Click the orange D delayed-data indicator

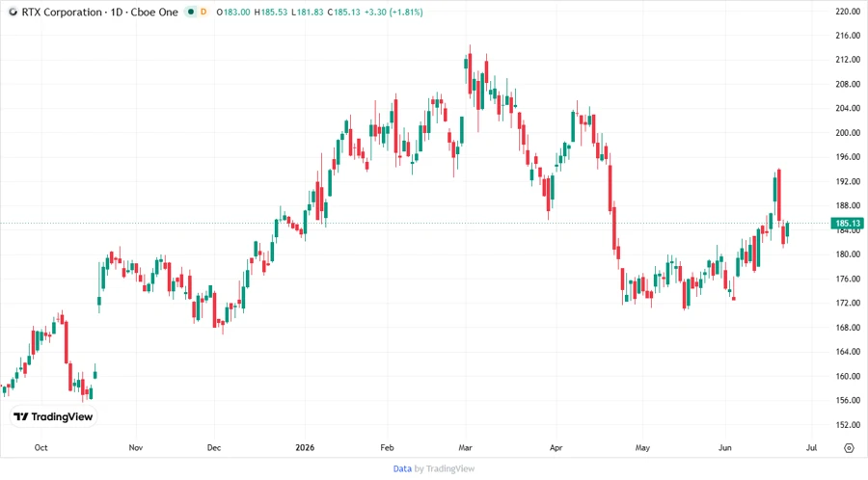pos(203,12)
